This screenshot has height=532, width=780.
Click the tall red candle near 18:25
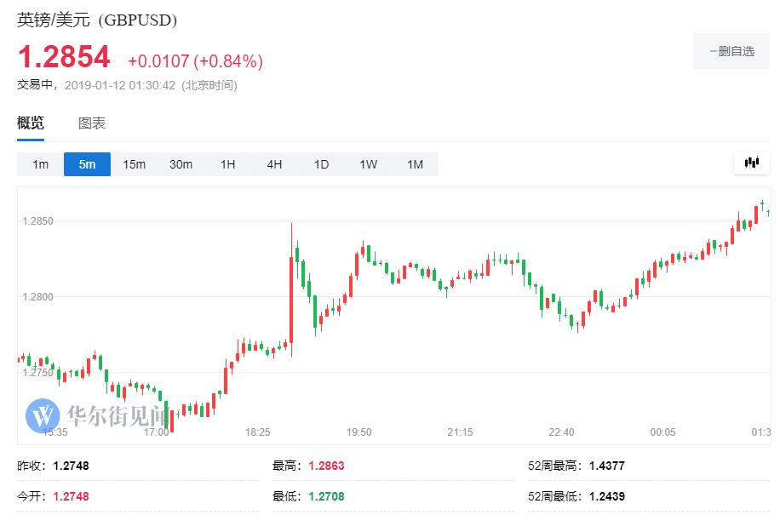291,289
